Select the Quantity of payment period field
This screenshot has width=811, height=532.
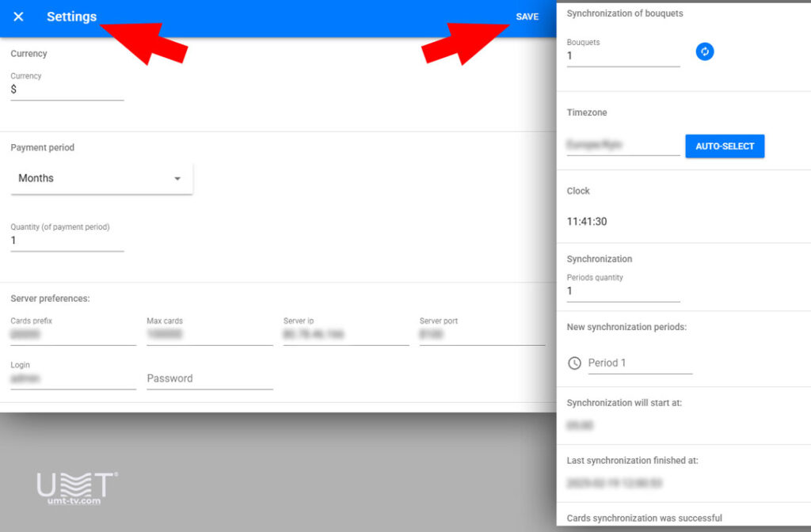(x=67, y=239)
